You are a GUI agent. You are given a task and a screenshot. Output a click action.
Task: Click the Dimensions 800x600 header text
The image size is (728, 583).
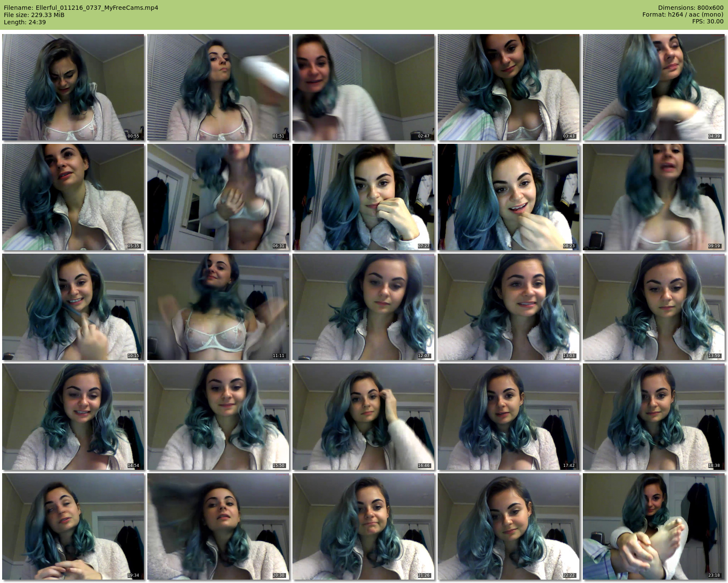click(691, 8)
